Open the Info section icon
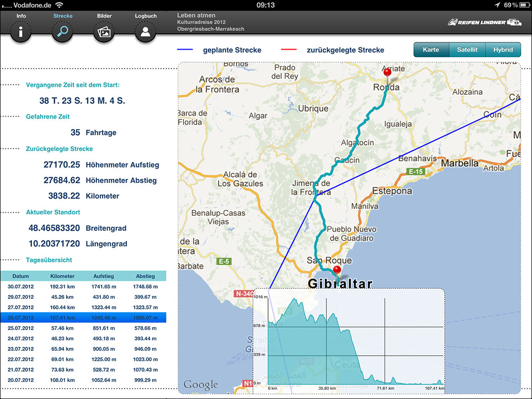This screenshot has width=532, height=399. click(21, 32)
